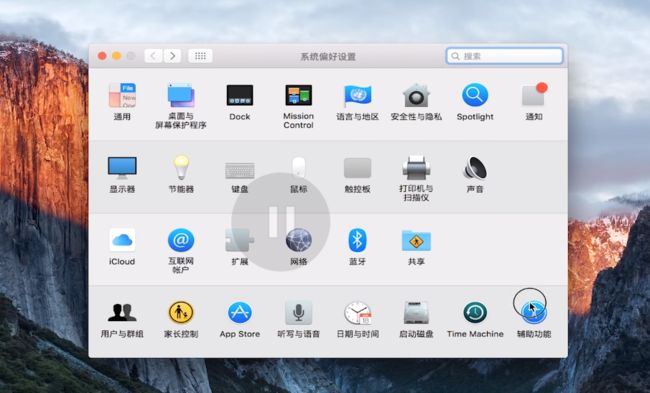Minimize the 系统偏好设置 window

(116, 56)
